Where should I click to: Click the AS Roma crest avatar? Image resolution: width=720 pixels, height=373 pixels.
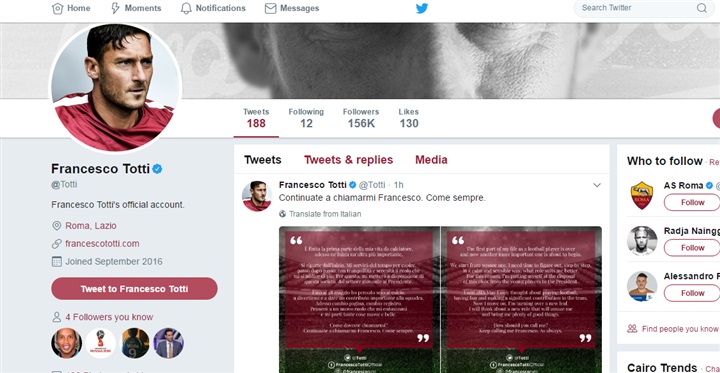tap(641, 195)
